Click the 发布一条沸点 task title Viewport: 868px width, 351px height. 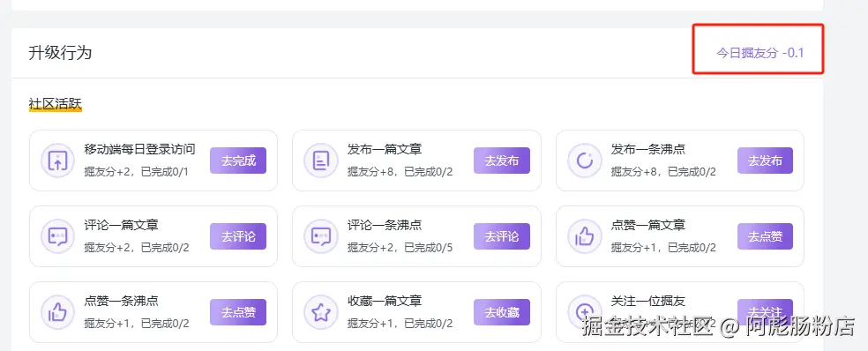(648, 149)
